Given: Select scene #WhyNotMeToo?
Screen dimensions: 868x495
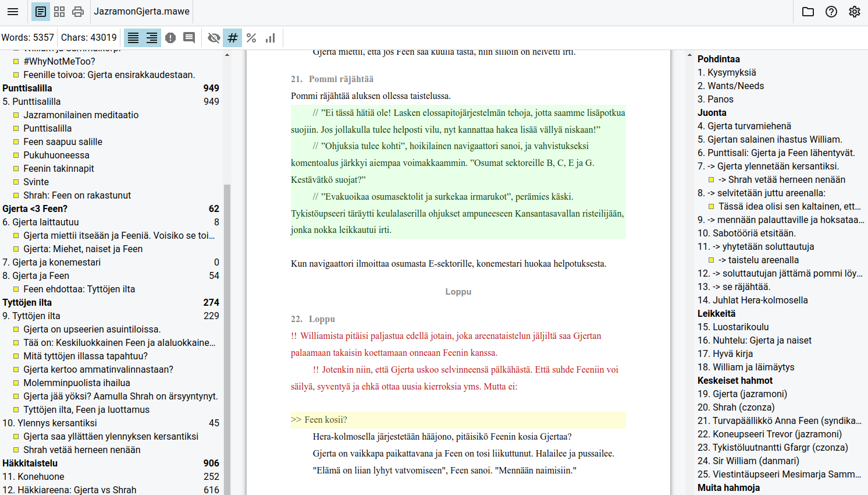Looking at the screenshot, I should pos(59,61).
